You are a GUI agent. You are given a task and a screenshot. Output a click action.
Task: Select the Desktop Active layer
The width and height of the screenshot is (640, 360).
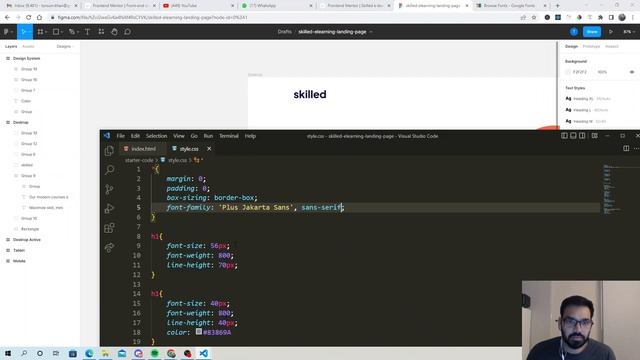click(x=27, y=240)
